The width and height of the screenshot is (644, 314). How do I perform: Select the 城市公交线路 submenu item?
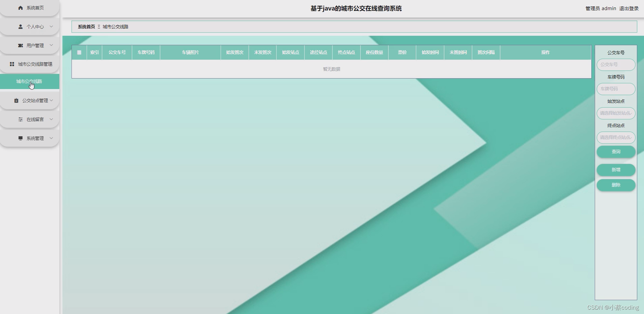(30, 81)
